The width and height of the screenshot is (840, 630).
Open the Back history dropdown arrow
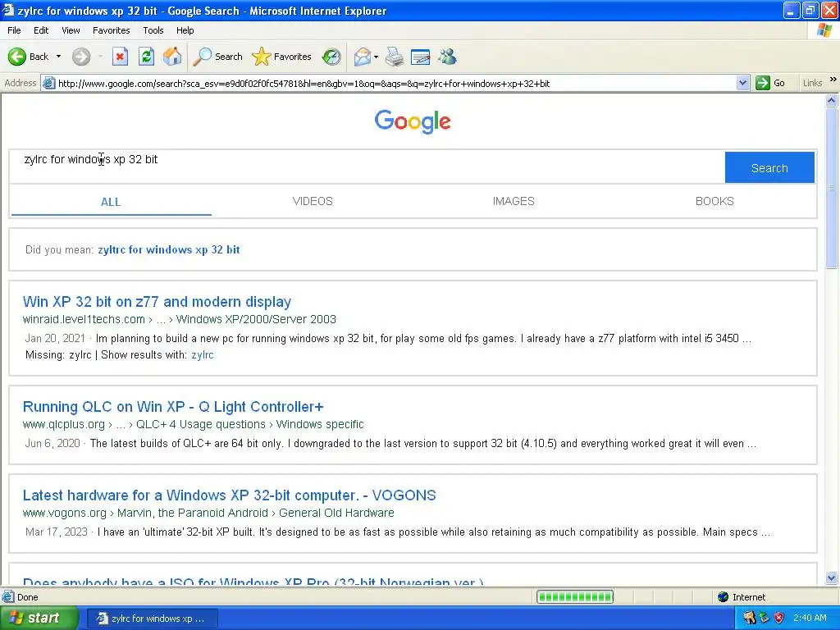pos(58,57)
